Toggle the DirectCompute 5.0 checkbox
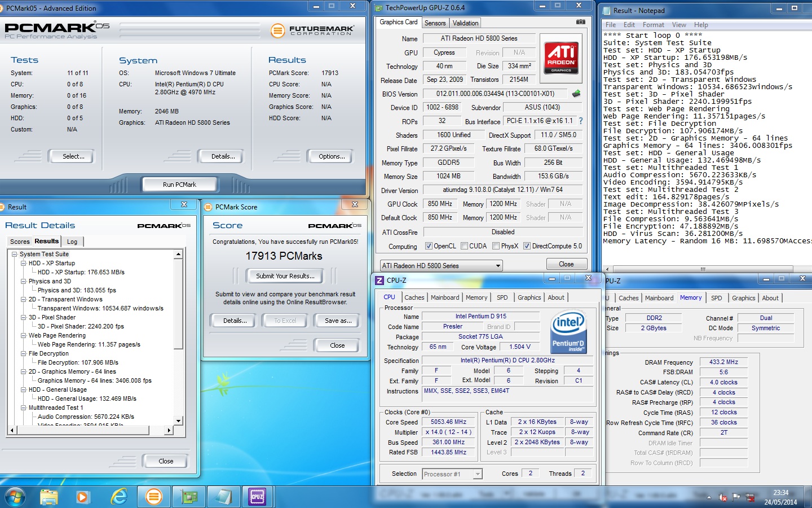 tap(527, 246)
